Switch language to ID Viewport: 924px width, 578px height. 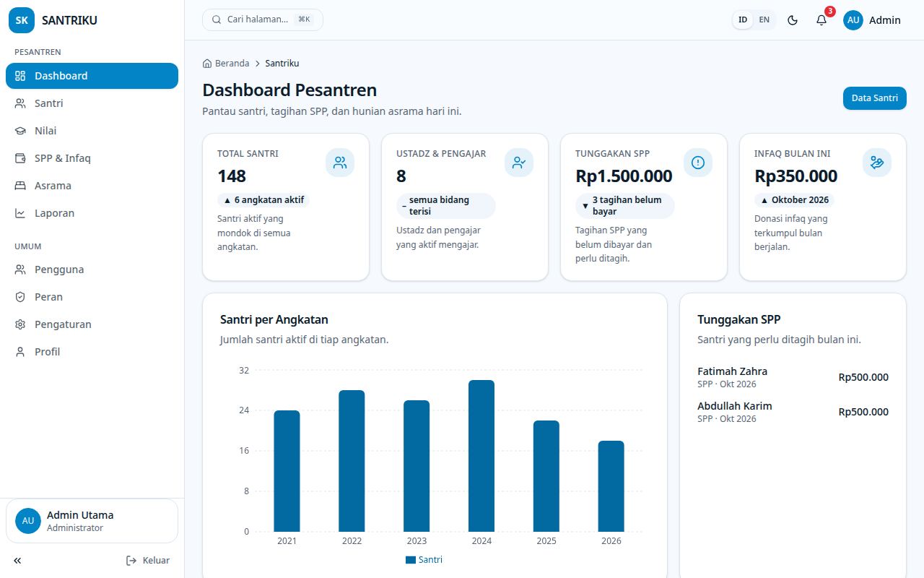pos(743,20)
